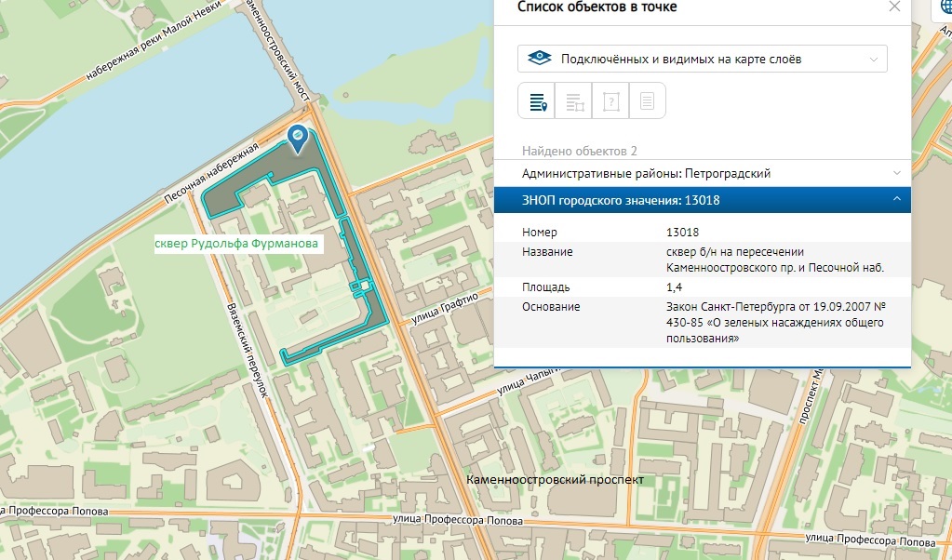
Task: Collapse the ZNOP 13018 section chevron
Action: tap(896, 200)
